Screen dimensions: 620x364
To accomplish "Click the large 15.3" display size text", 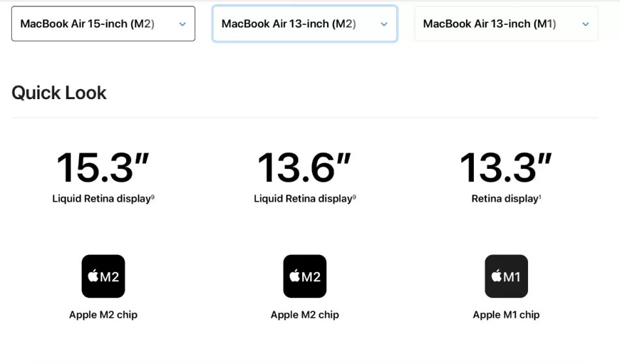I will (x=103, y=168).
